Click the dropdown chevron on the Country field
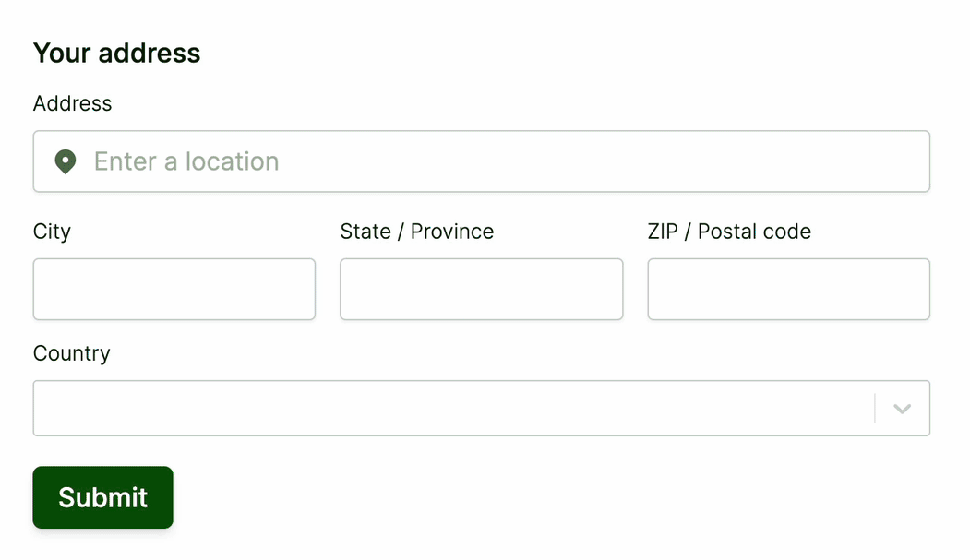 (x=902, y=408)
